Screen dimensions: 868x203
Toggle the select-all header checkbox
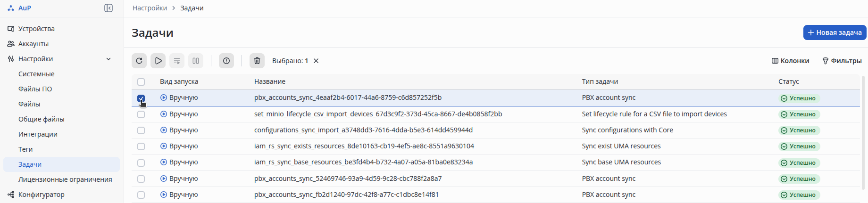click(x=141, y=82)
